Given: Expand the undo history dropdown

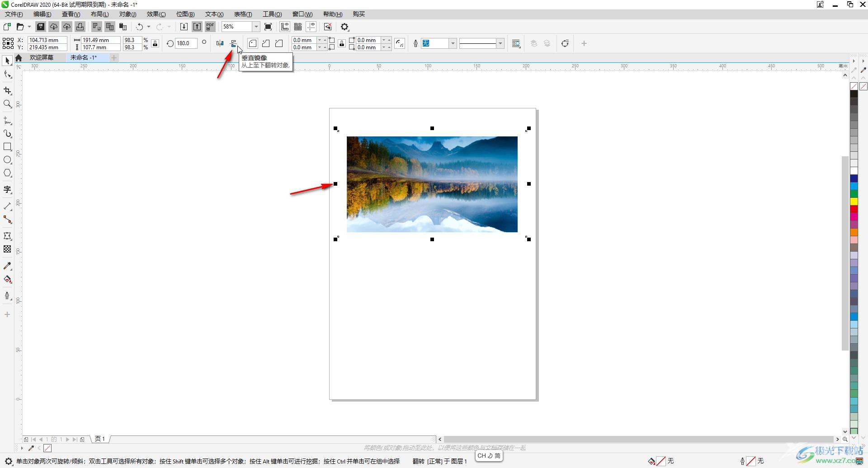Looking at the screenshot, I should [x=149, y=27].
